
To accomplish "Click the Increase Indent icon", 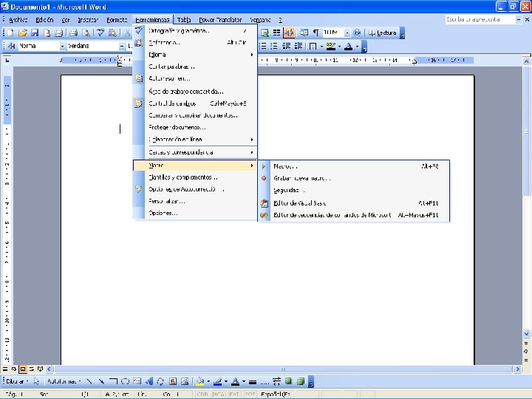I will click(x=299, y=46).
